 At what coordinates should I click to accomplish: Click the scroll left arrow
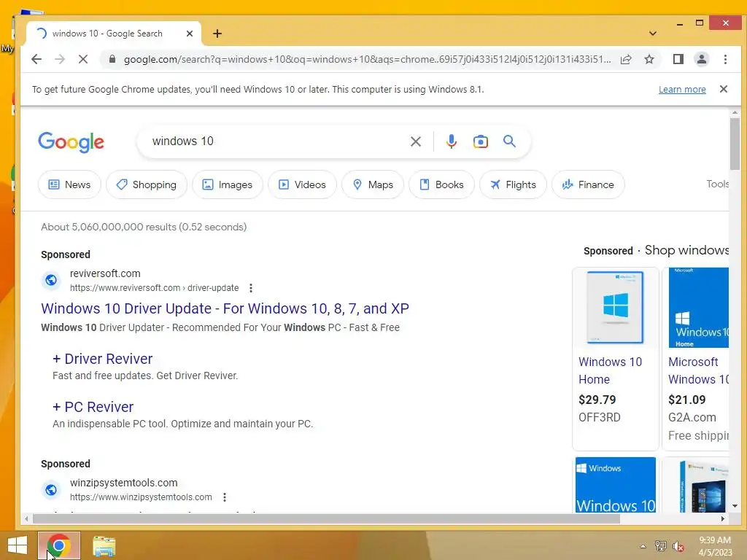26,518
